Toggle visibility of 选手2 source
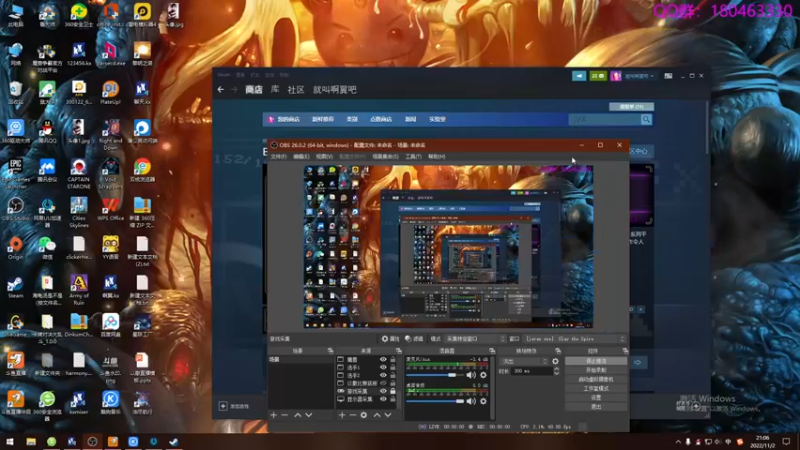800x450 pixels. pyautogui.click(x=383, y=375)
